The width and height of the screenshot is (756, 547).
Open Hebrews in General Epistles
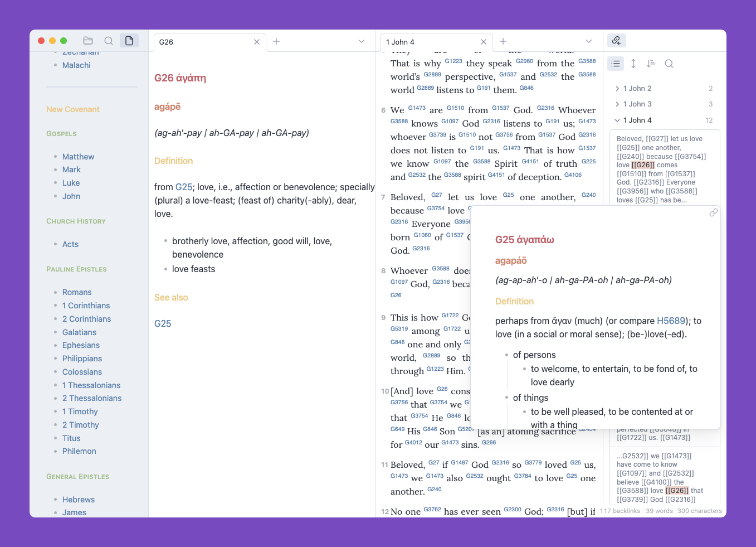(x=79, y=500)
